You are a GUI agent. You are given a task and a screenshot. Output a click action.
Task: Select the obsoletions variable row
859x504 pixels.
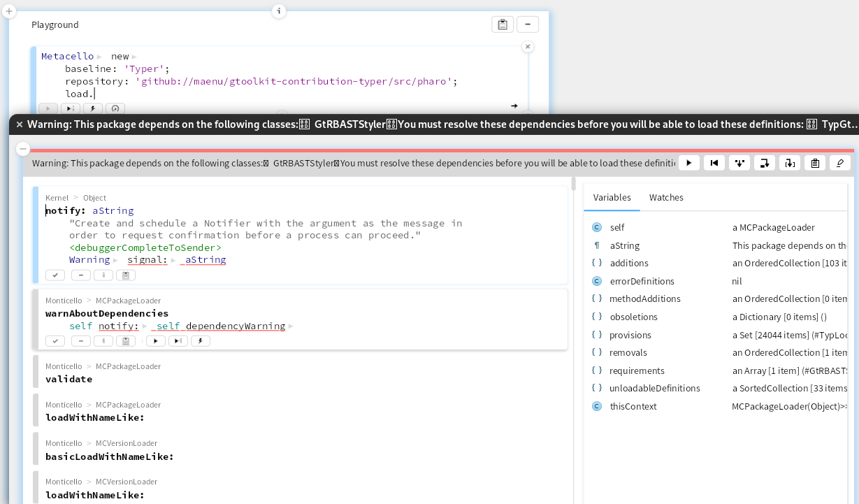pyautogui.click(x=716, y=317)
